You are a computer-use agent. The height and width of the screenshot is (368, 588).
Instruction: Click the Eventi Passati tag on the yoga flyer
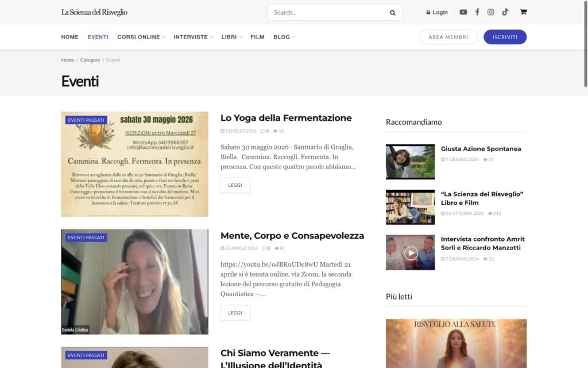[x=86, y=120]
